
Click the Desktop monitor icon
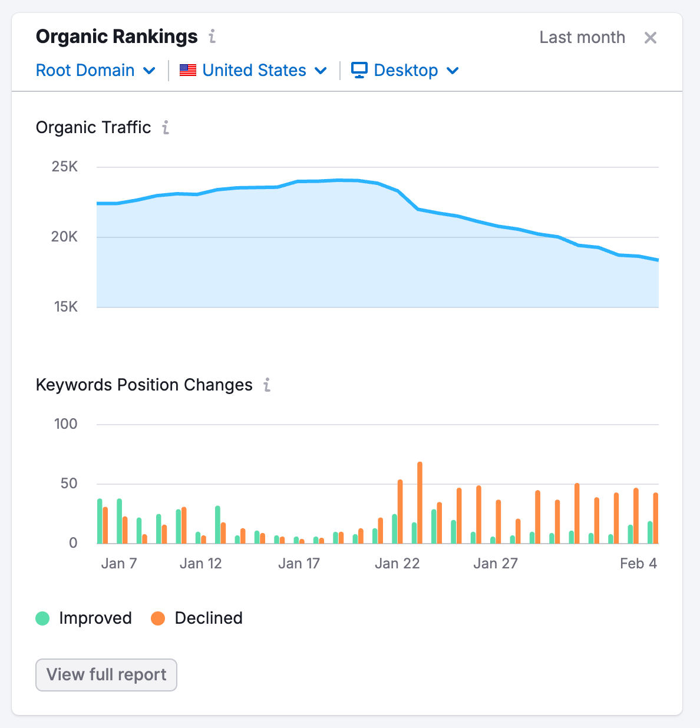click(x=360, y=70)
